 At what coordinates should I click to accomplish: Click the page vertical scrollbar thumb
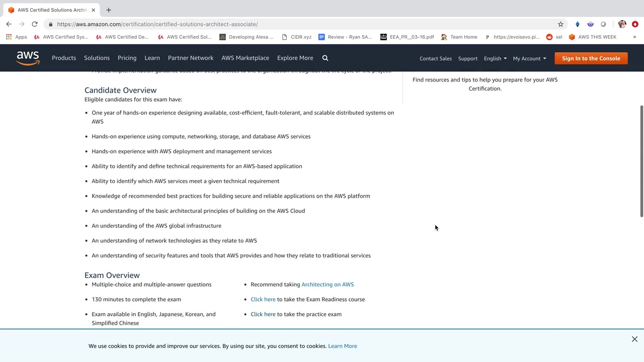tap(641, 161)
